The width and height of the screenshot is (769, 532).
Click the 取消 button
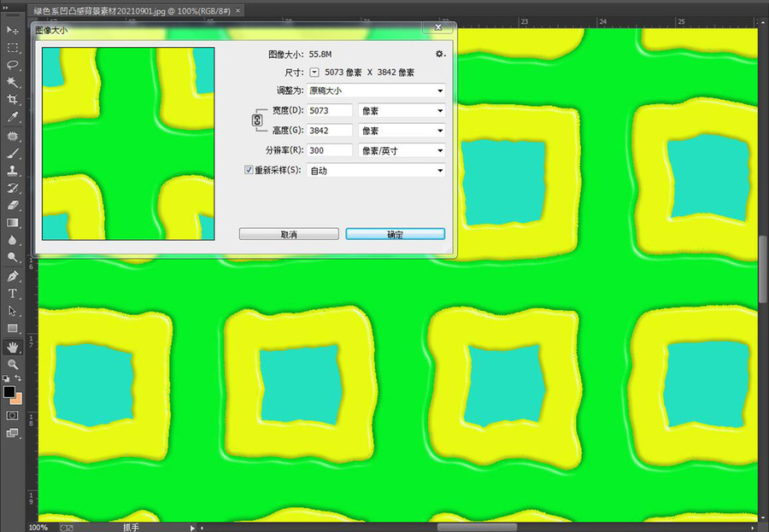[x=289, y=234]
